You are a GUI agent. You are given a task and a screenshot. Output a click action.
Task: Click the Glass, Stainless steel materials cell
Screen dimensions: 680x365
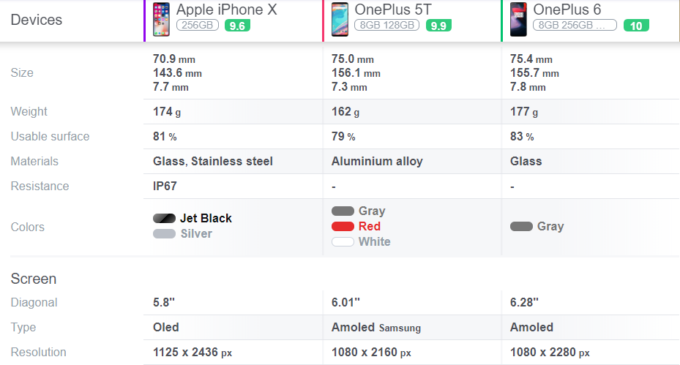pos(213,161)
